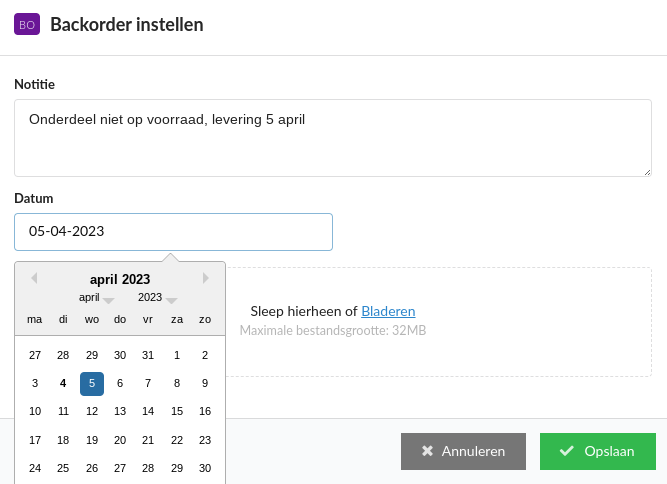Go to previous month in calendar

[x=34, y=278]
